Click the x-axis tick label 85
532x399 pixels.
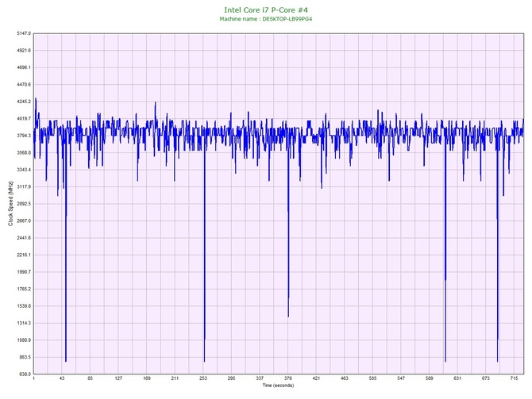[91, 378]
